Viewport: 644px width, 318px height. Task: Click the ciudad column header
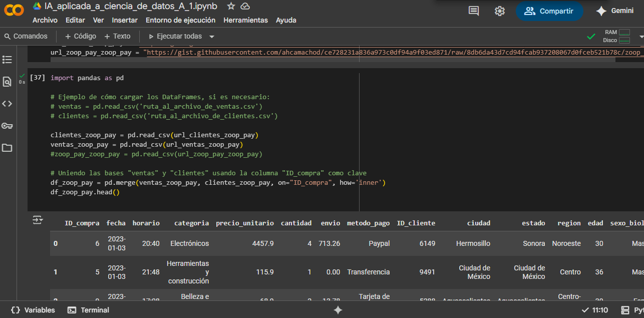pyautogui.click(x=479, y=223)
